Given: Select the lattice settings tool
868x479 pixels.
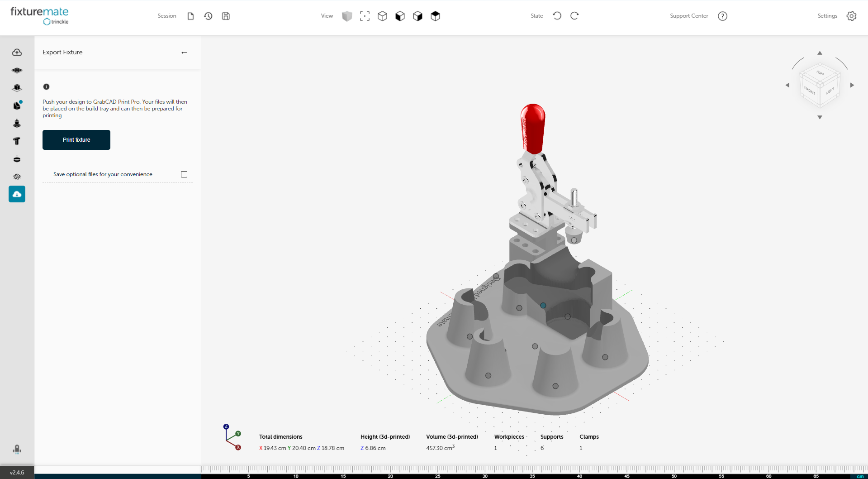Looking at the screenshot, I should (17, 177).
